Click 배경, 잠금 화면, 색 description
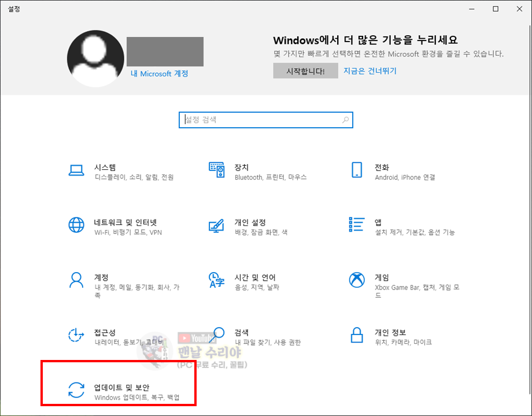 coord(261,232)
